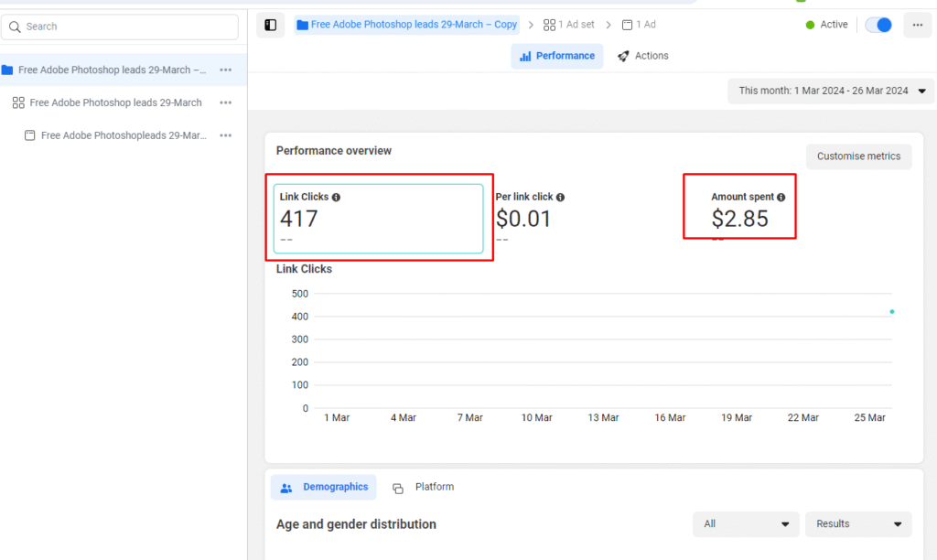Screen dimensions: 937x560
Task: Open three-dot menu for the ad row
Action: [x=225, y=135]
